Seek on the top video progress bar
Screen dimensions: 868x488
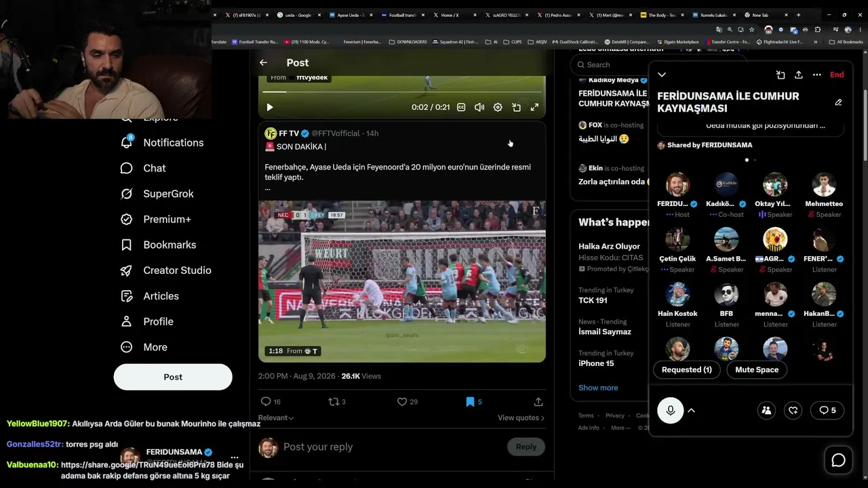(x=402, y=91)
